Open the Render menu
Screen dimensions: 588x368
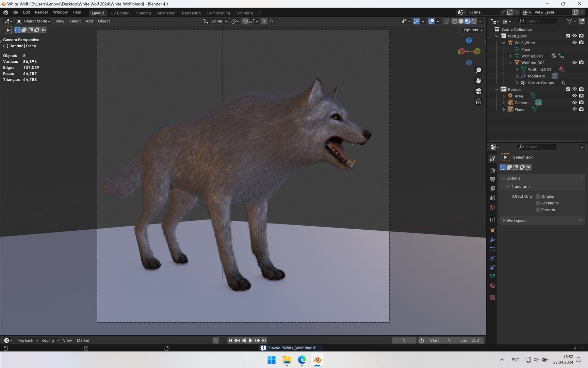click(x=42, y=12)
